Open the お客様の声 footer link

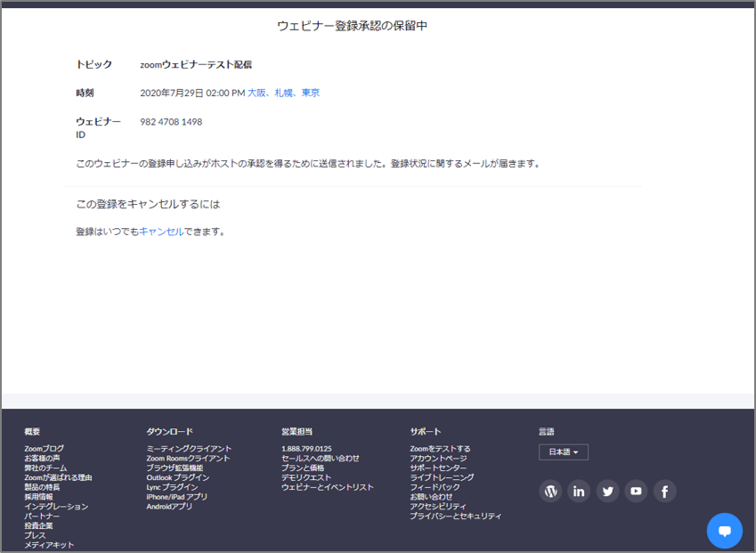coord(43,458)
